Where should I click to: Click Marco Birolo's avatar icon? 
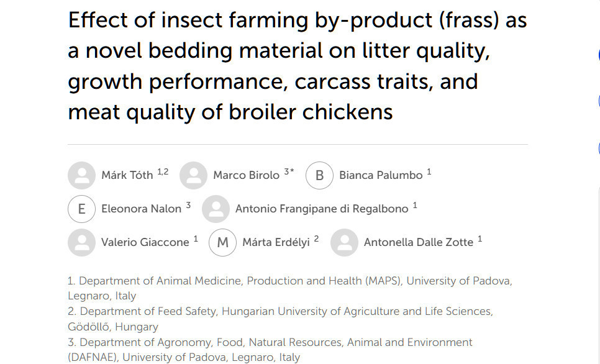click(193, 175)
